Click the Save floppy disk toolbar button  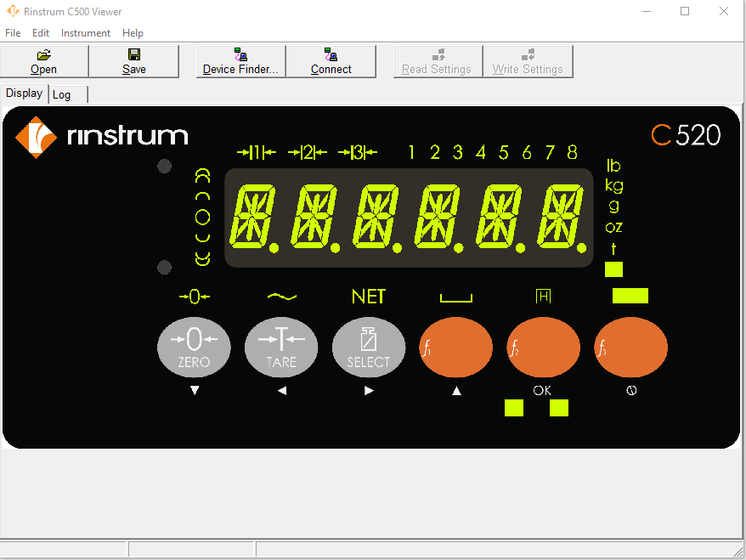point(134,61)
